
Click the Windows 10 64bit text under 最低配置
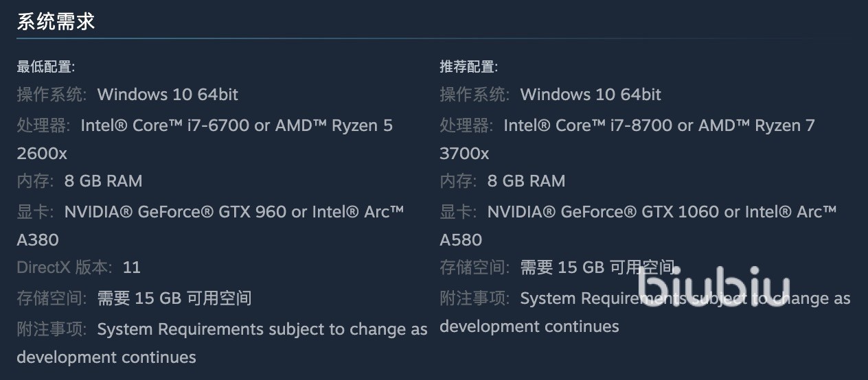168,94
